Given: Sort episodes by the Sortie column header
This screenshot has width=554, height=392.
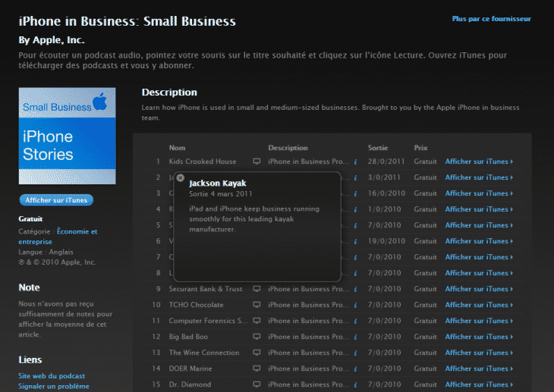Looking at the screenshot, I should [x=378, y=148].
